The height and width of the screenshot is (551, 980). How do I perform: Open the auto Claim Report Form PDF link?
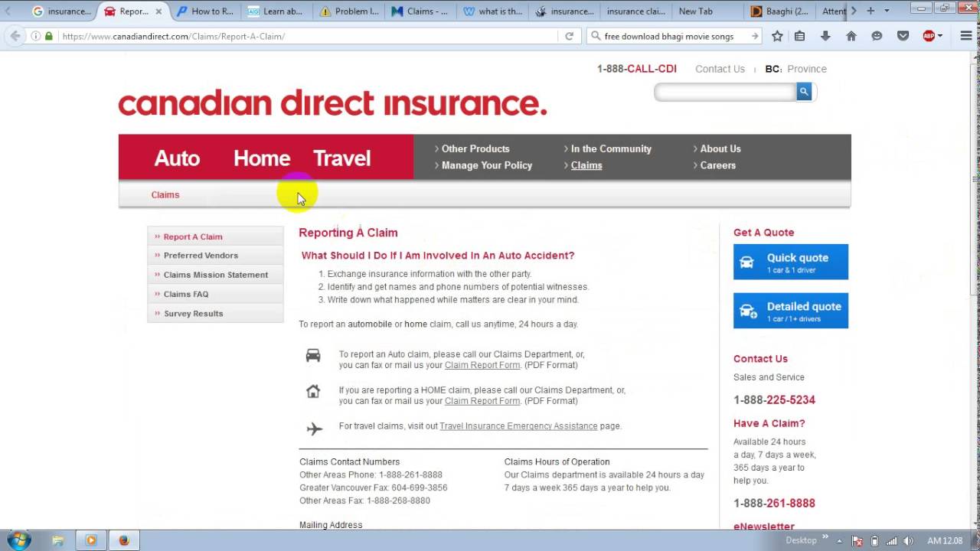[482, 365]
